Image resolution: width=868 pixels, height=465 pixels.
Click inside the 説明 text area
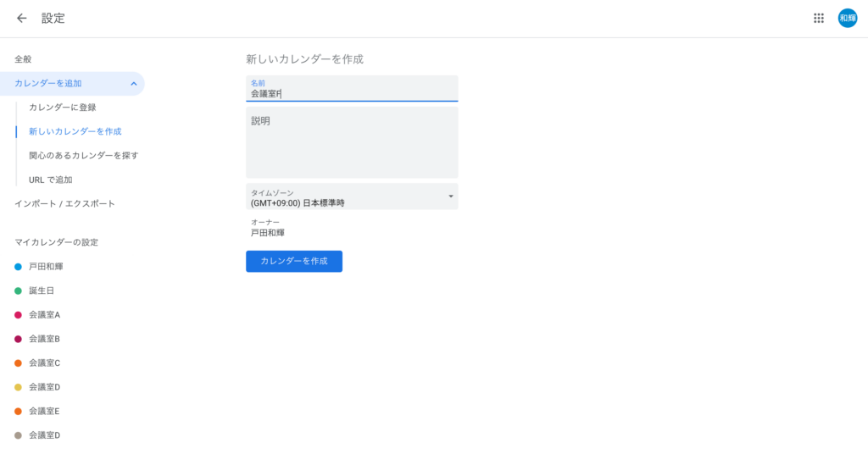coord(352,142)
